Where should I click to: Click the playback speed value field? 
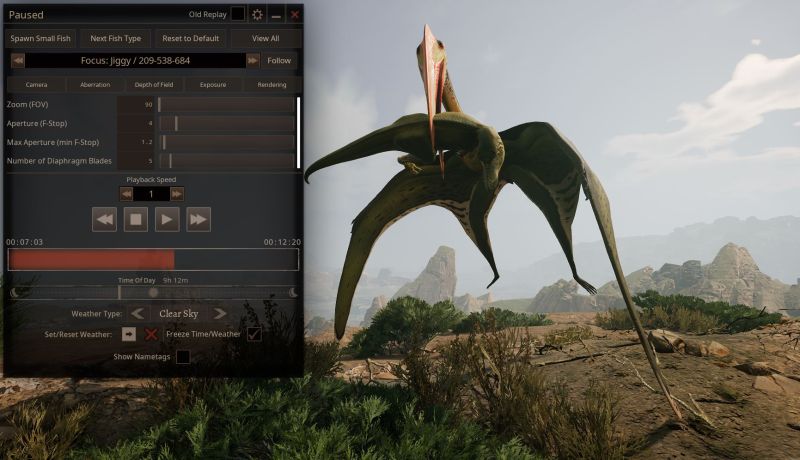[x=151, y=194]
